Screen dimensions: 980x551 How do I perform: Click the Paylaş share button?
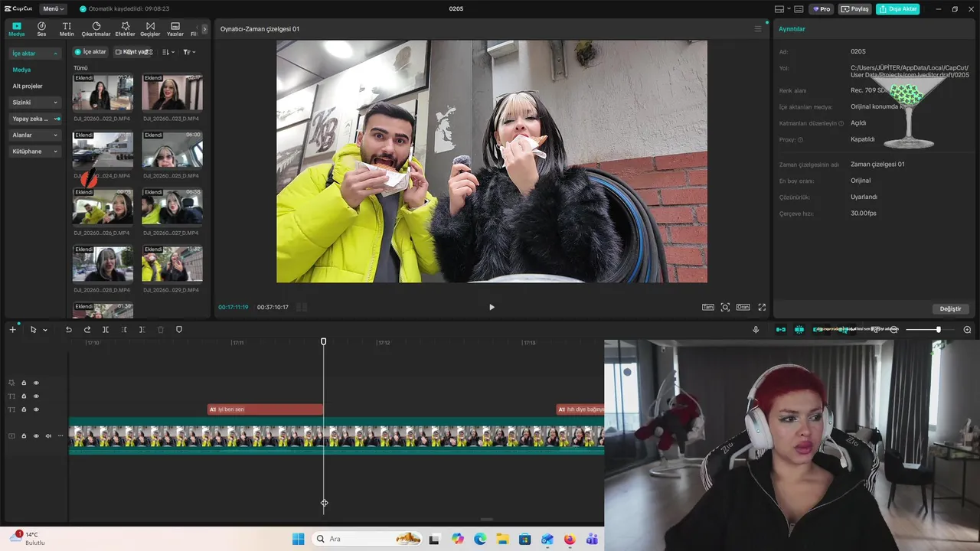click(x=855, y=9)
